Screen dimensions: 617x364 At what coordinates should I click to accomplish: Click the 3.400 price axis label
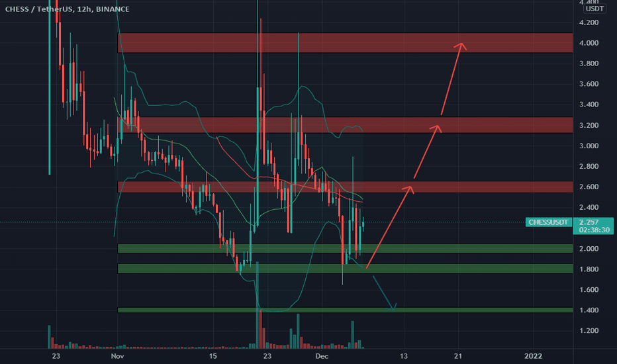(589, 105)
